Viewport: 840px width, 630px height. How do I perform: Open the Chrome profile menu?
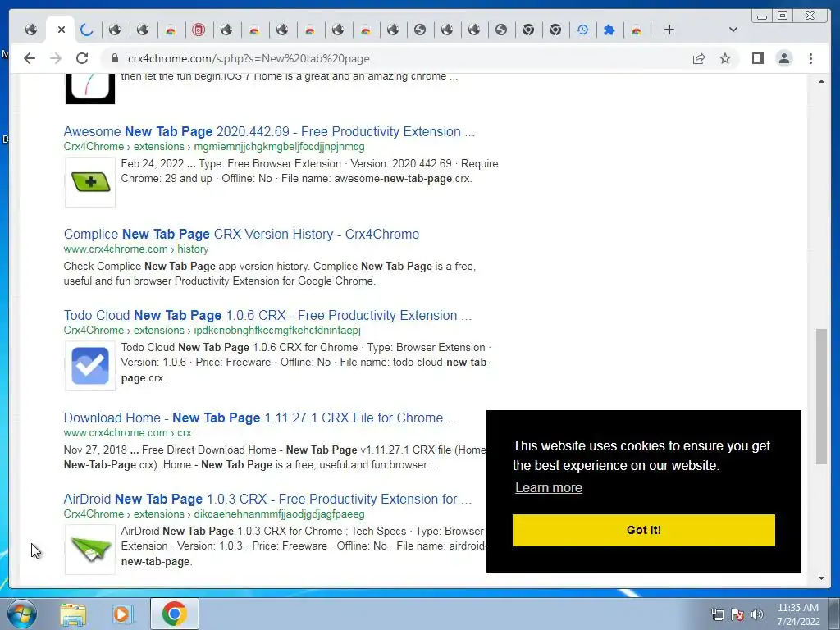click(783, 58)
